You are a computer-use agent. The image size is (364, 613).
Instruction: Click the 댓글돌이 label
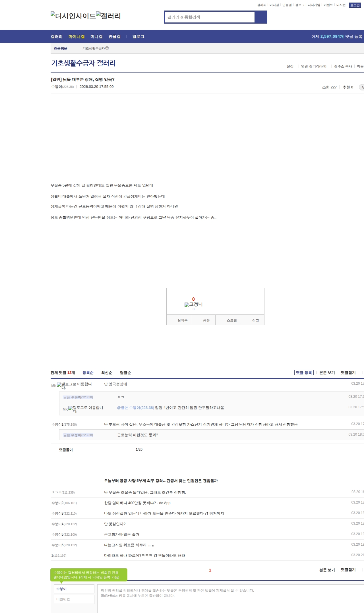(66, 450)
